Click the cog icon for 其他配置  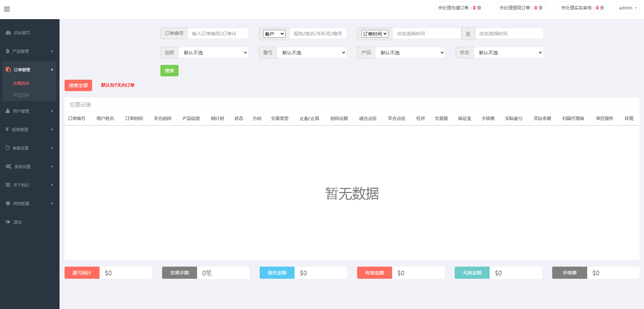8,203
